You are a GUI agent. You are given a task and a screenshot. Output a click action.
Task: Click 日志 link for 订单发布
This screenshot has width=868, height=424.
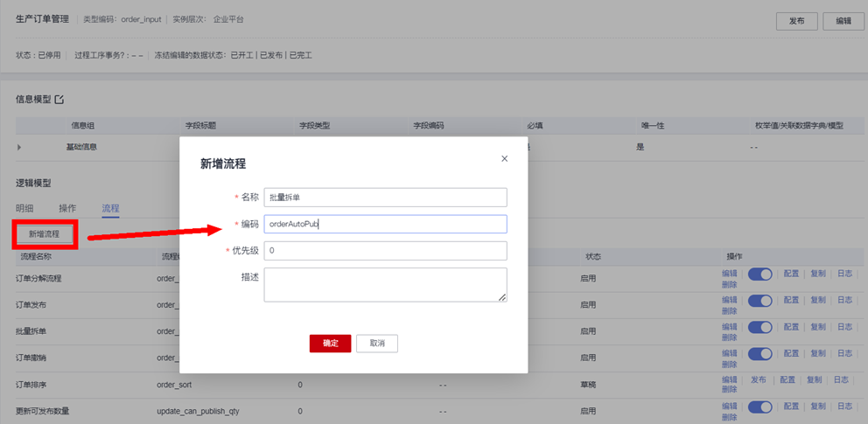[x=844, y=300]
